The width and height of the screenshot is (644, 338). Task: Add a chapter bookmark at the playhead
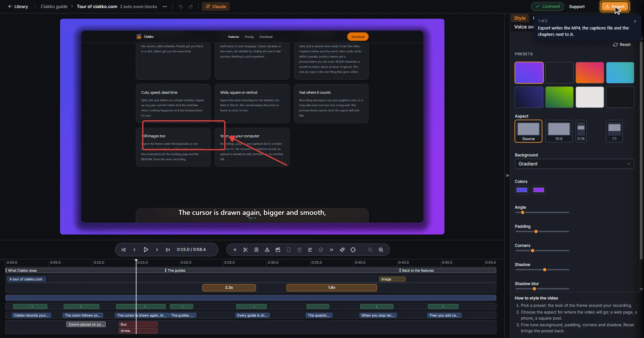pyautogui.click(x=256, y=250)
